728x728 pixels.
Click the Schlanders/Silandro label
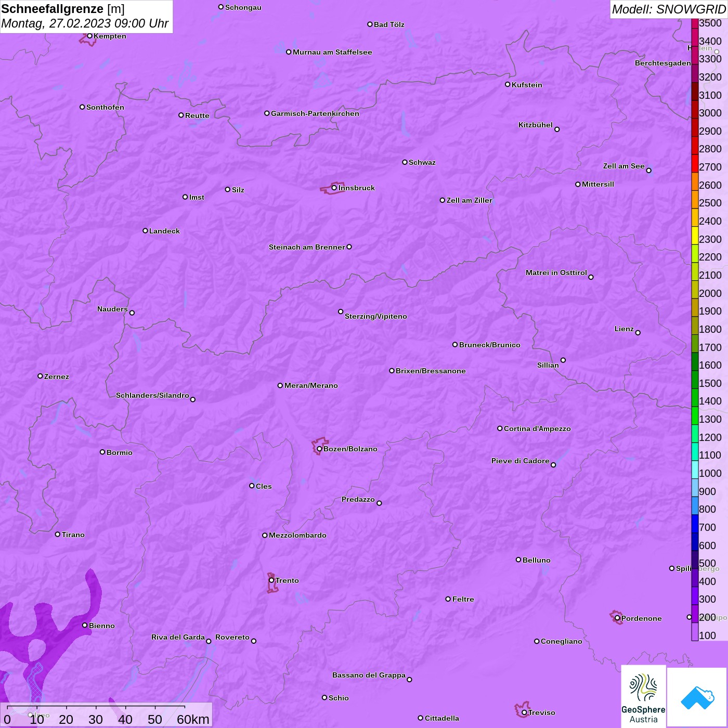(152, 395)
